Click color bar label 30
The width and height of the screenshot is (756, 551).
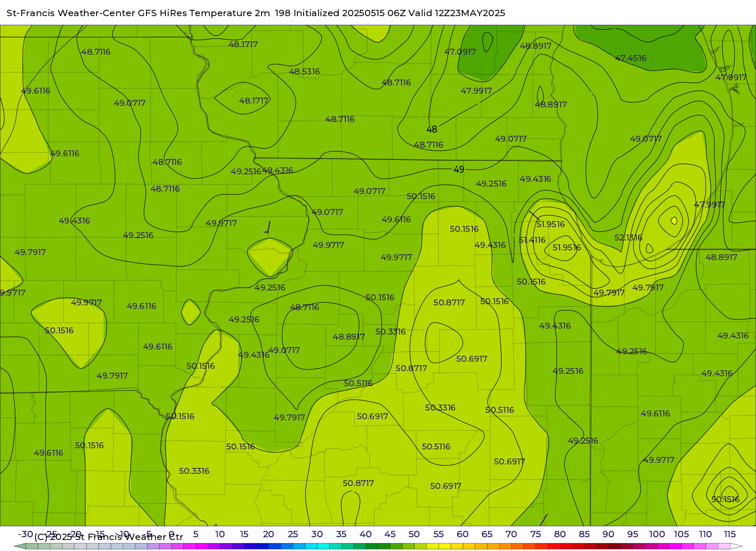(x=317, y=534)
